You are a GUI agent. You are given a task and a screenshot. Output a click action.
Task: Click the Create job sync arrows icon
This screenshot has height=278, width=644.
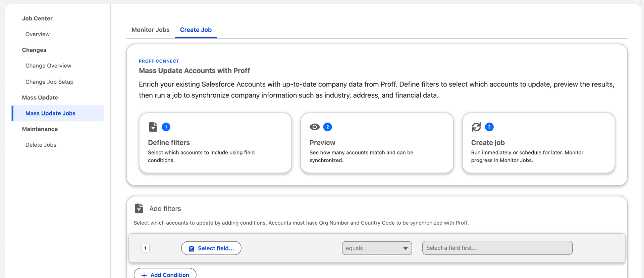(476, 127)
